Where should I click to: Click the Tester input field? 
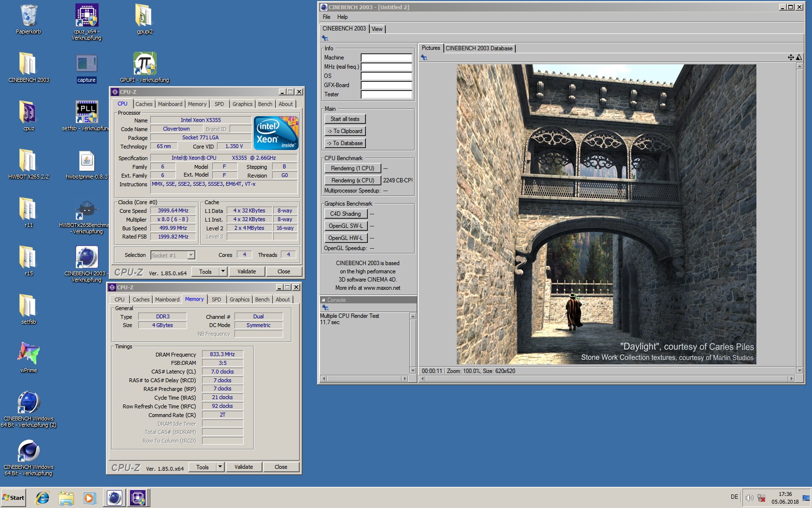coord(386,94)
